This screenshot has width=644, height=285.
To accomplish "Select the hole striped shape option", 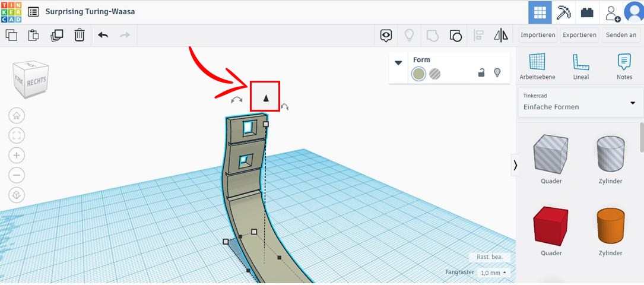I will [435, 74].
